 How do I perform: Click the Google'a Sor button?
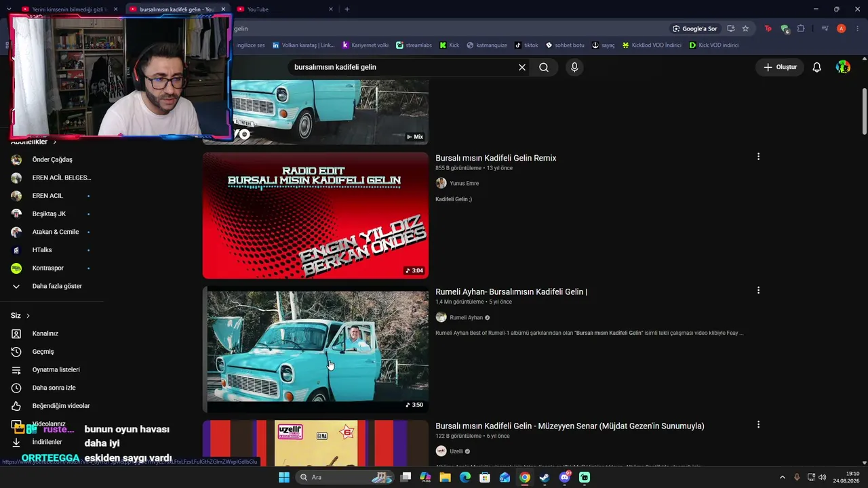(694, 28)
